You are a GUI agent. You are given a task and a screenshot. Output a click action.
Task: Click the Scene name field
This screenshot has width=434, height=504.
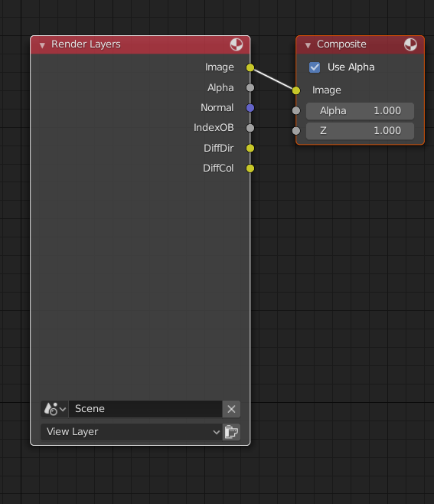(145, 409)
